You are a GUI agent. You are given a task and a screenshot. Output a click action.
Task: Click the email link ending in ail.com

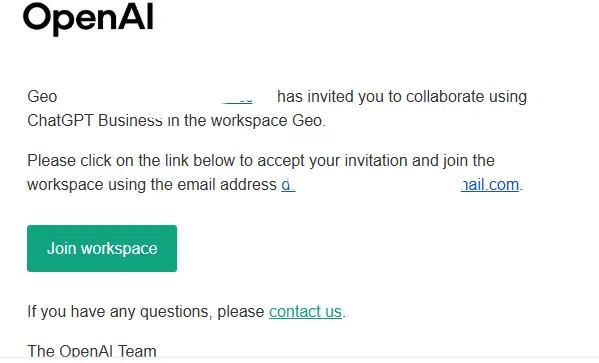click(x=490, y=185)
